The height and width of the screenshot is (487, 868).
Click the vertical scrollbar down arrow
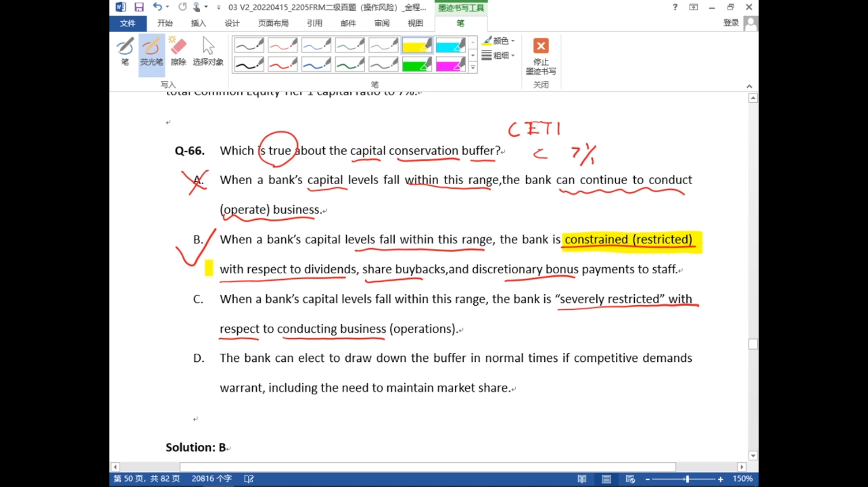(753, 456)
